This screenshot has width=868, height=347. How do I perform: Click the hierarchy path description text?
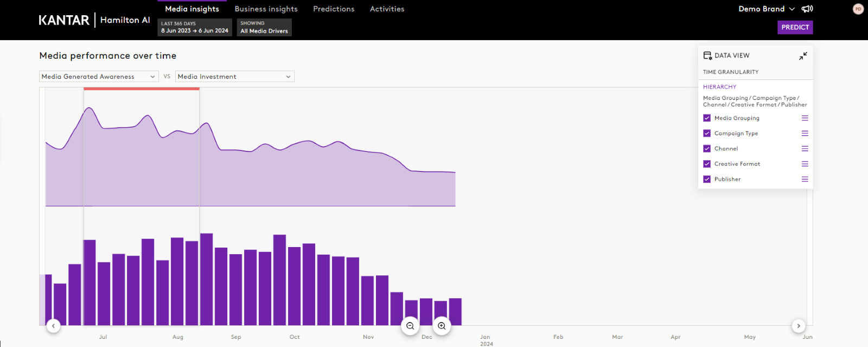pos(755,102)
